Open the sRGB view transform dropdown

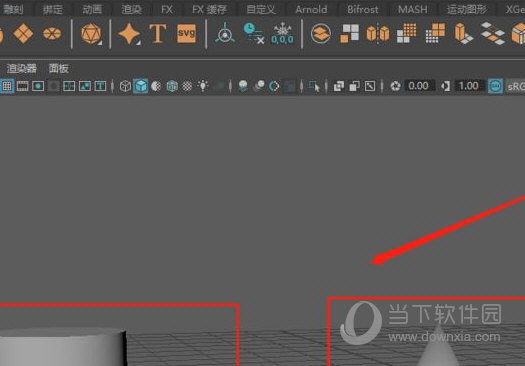point(515,86)
